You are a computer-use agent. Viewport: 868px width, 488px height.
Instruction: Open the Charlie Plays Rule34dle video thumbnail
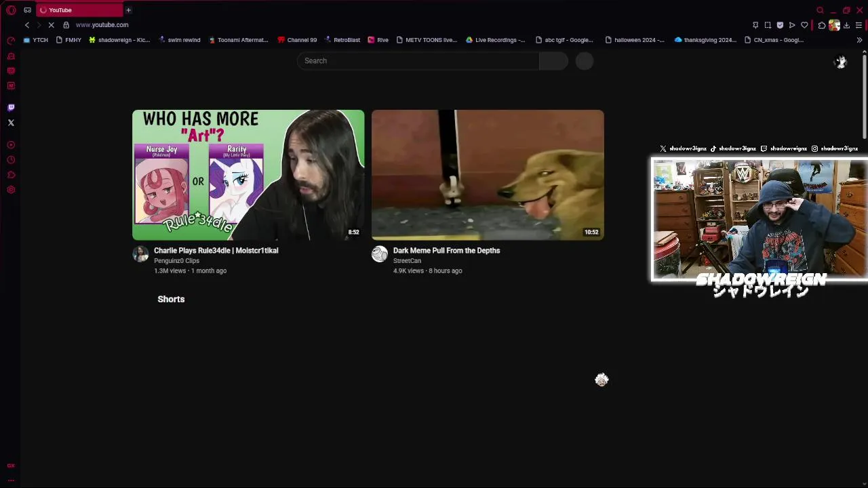(x=248, y=175)
